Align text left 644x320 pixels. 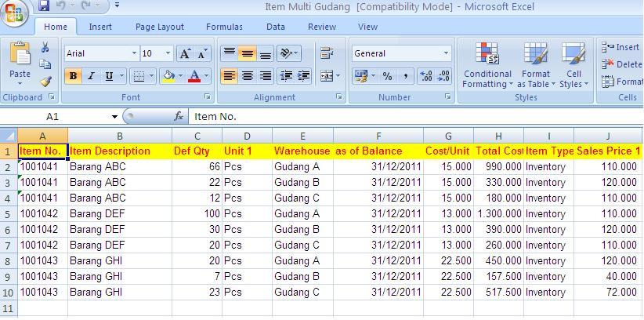(x=230, y=76)
